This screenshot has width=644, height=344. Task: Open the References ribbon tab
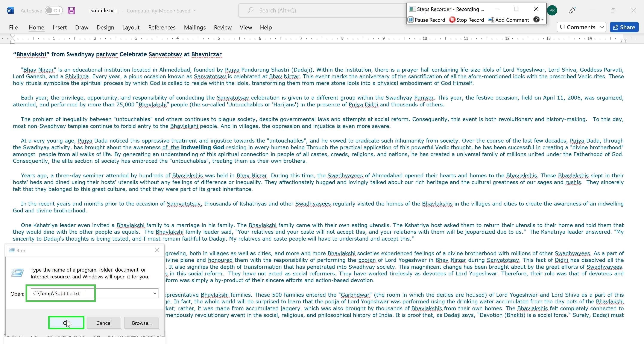(162, 27)
